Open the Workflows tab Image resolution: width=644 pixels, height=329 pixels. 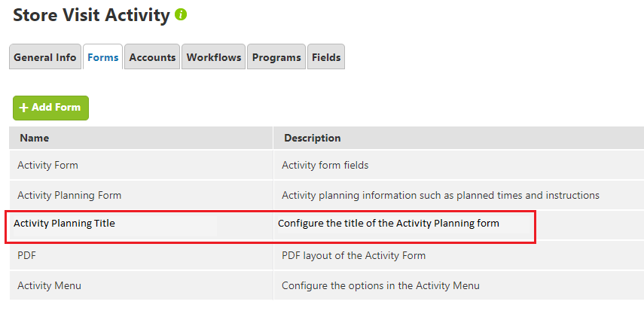[214, 57]
